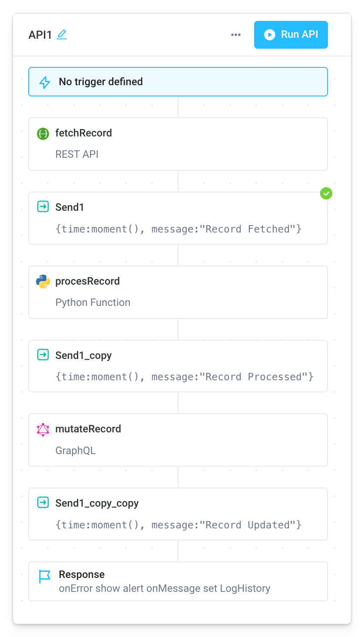The width and height of the screenshot is (364, 637).
Task: Click the flag icon on Response block
Action: (43, 574)
